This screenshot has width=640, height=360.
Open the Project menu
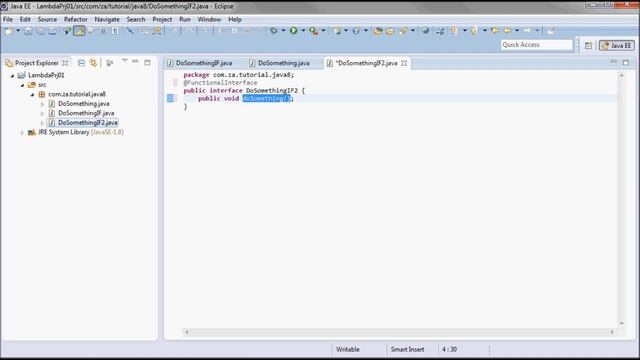[162, 19]
